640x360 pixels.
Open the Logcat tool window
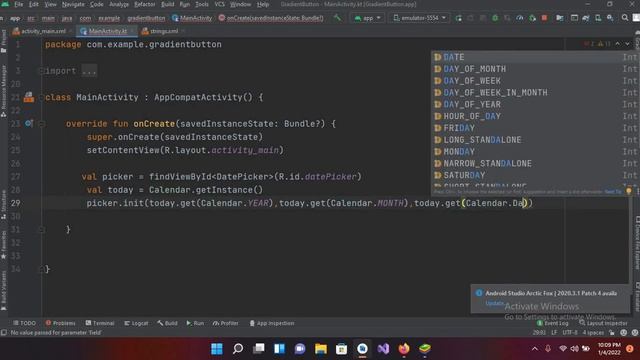(x=136, y=323)
